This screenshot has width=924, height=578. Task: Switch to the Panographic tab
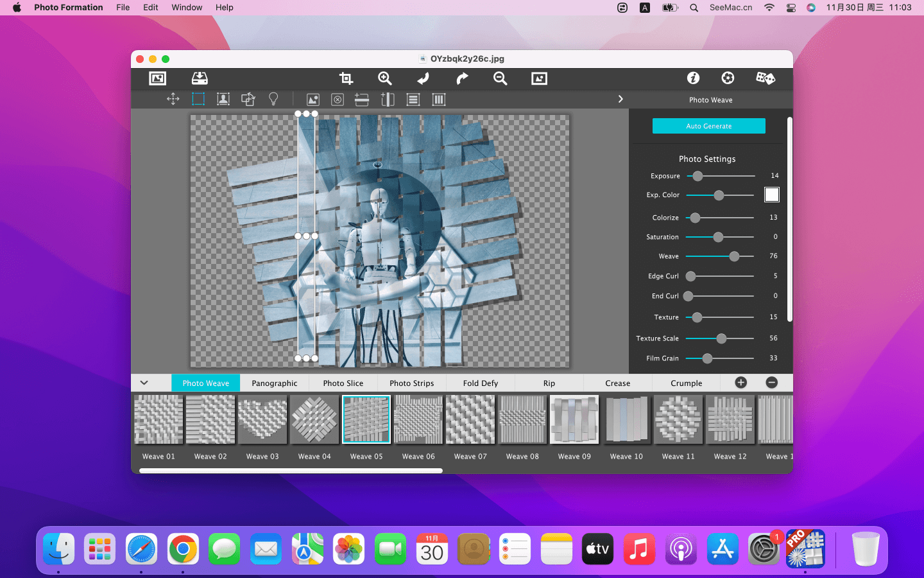click(275, 383)
